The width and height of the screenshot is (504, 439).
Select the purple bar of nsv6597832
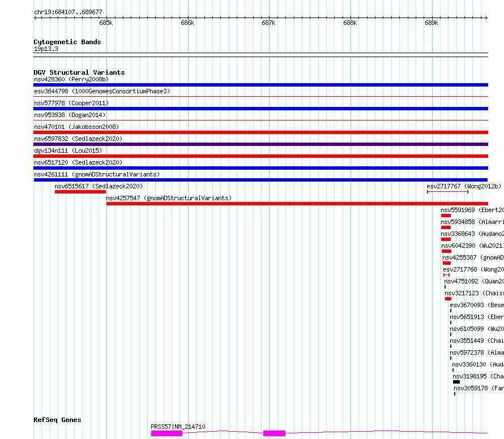(x=260, y=144)
